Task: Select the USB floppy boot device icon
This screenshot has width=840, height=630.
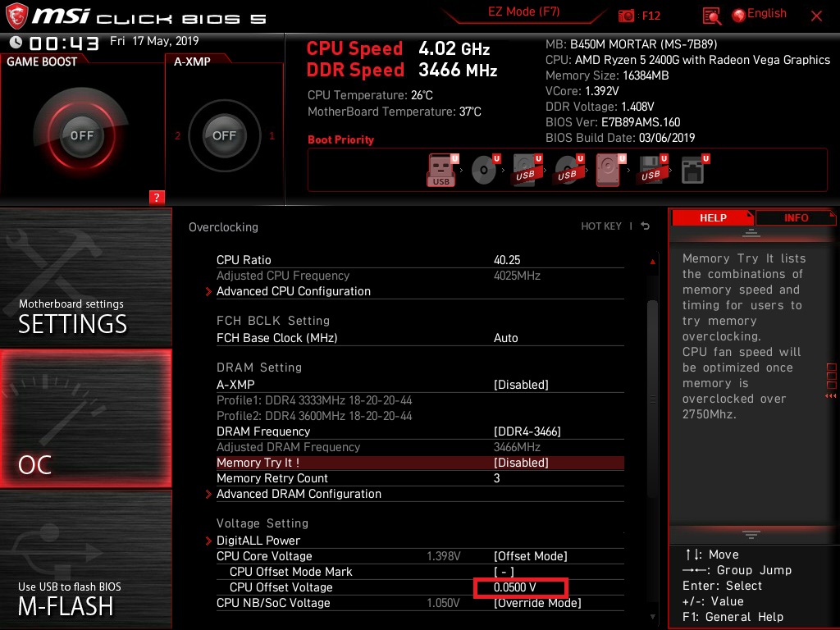Action: 651,171
